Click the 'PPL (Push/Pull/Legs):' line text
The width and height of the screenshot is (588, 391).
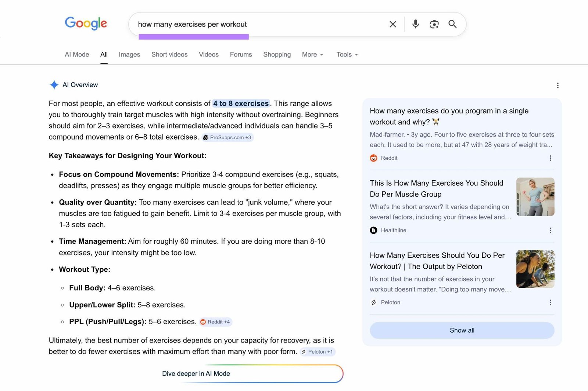108,322
